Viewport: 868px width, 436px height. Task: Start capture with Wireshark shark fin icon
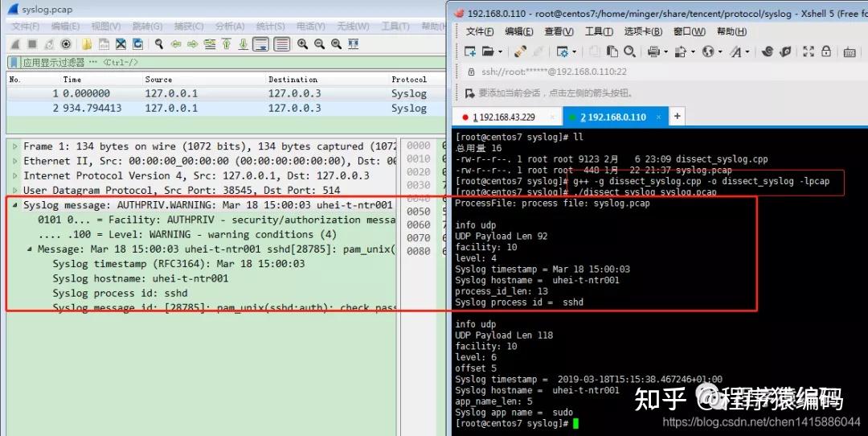(x=15, y=44)
